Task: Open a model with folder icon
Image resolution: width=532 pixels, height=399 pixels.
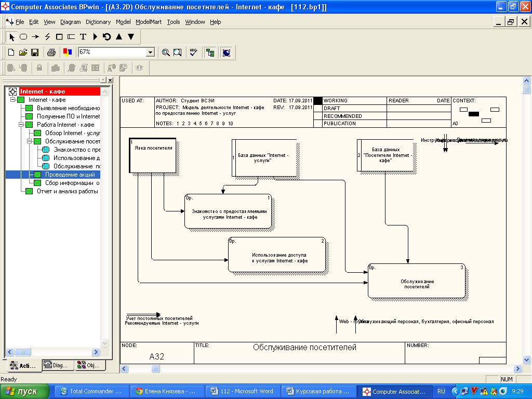Action: click(x=23, y=52)
